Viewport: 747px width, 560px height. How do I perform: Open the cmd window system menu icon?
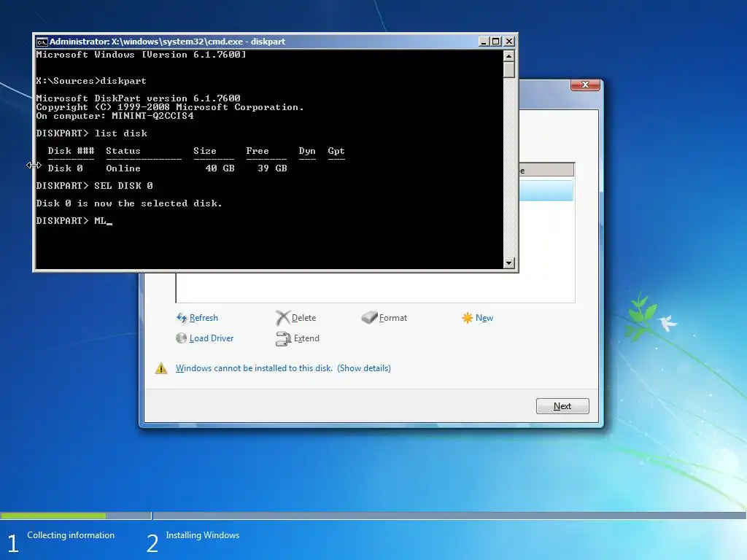pyautogui.click(x=42, y=42)
